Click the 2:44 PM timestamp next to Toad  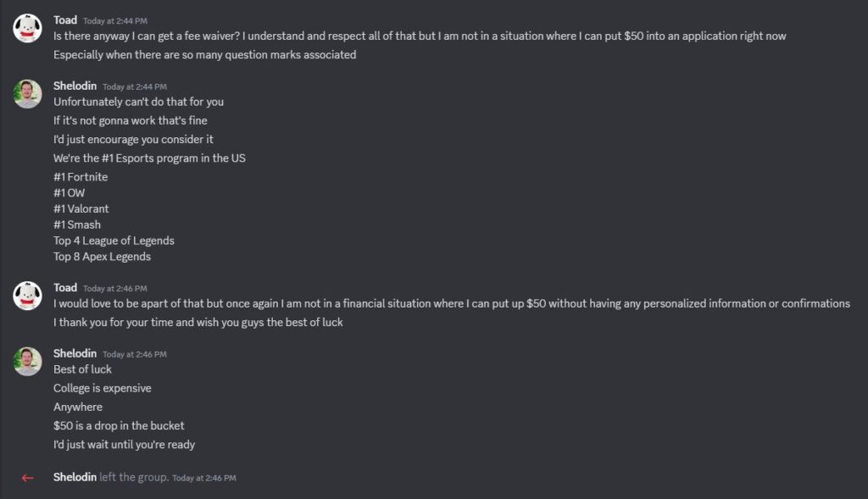[115, 21]
